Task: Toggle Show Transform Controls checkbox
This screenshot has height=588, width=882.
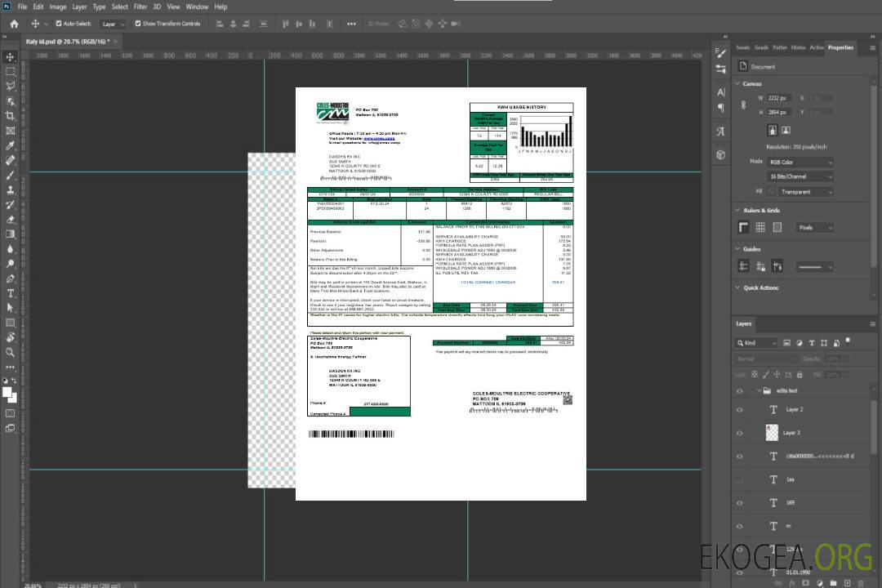Action: click(138, 24)
